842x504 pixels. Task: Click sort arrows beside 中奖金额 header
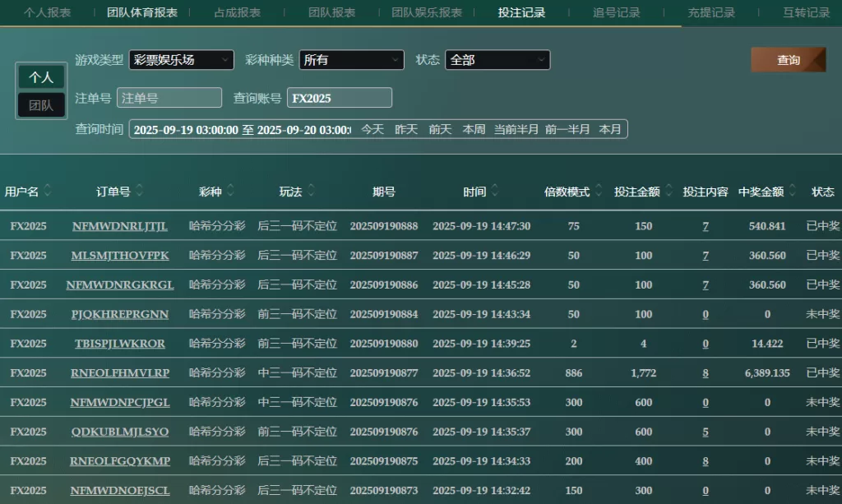click(793, 192)
